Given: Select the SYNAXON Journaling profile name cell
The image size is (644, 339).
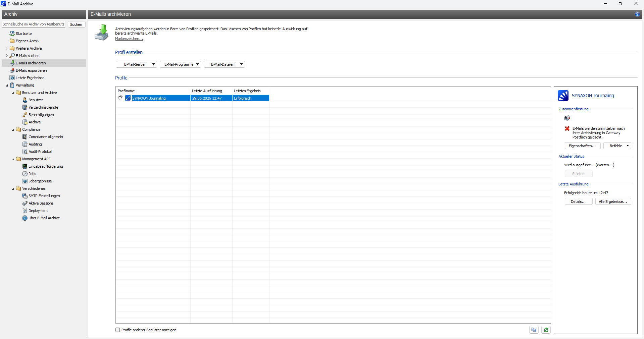Looking at the screenshot, I should [161, 98].
